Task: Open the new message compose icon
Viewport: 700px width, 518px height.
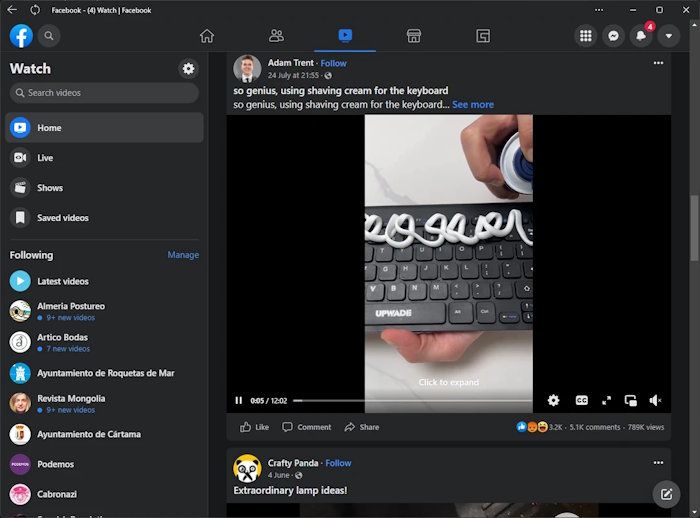Action: pos(666,494)
